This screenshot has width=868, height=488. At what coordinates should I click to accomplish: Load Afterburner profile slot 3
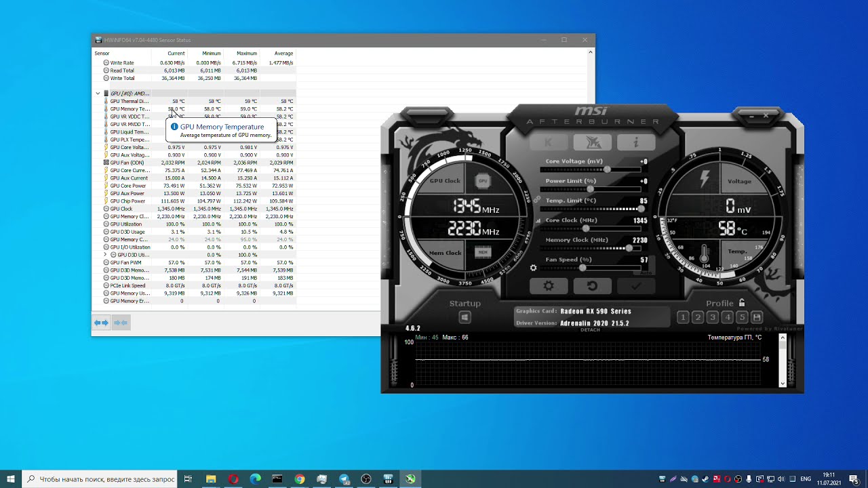pyautogui.click(x=713, y=317)
